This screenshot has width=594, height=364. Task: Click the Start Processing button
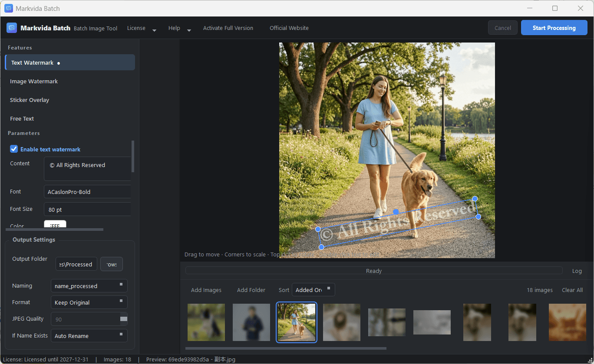(x=554, y=28)
